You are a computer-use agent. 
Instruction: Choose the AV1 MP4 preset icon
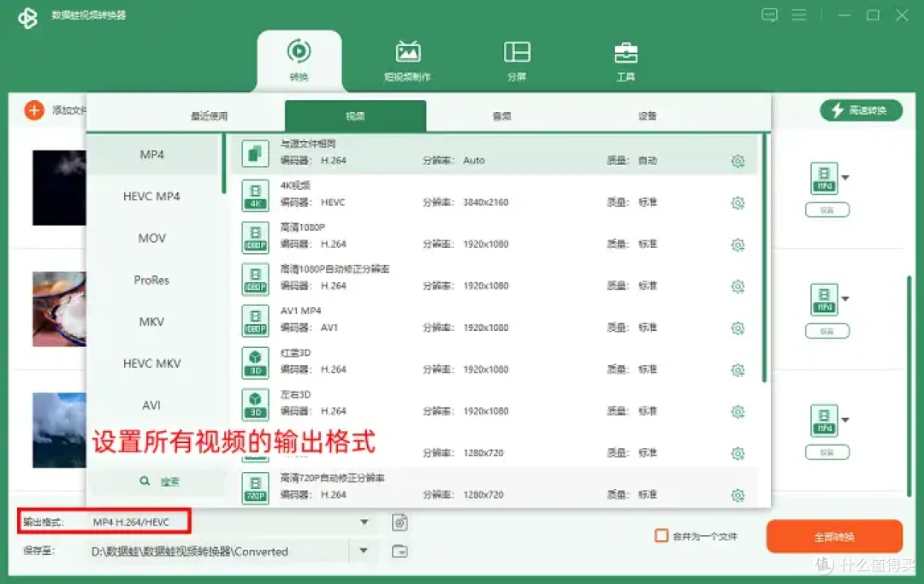click(x=255, y=321)
